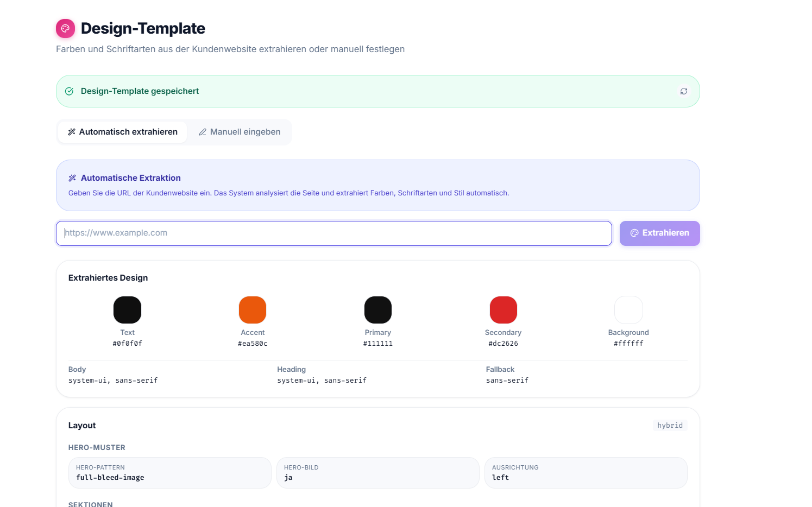Click the website URL input field
Viewport: 812px width, 507px height.
coord(334,233)
